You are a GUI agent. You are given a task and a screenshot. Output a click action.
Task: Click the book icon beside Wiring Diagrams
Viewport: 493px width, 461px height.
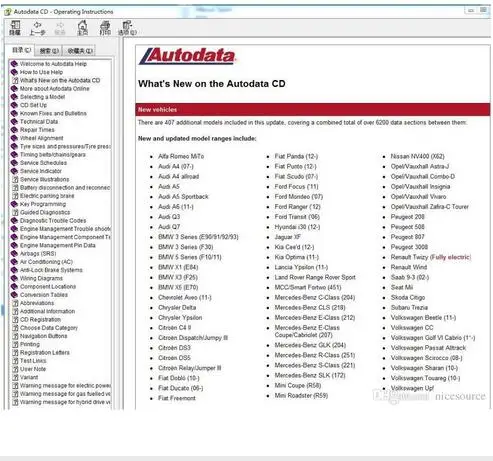pos(14,278)
